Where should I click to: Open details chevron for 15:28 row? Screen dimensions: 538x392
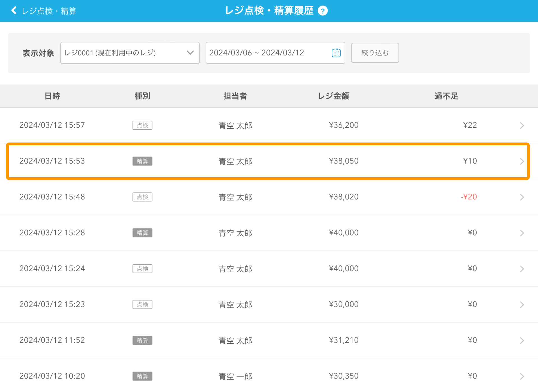tap(522, 233)
